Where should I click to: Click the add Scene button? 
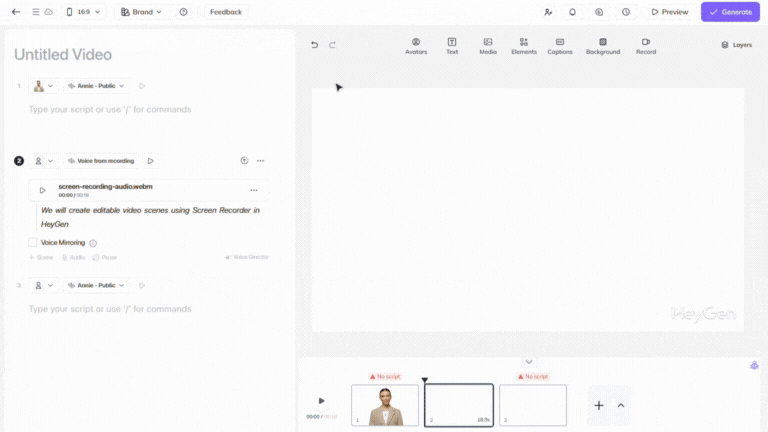coord(41,258)
